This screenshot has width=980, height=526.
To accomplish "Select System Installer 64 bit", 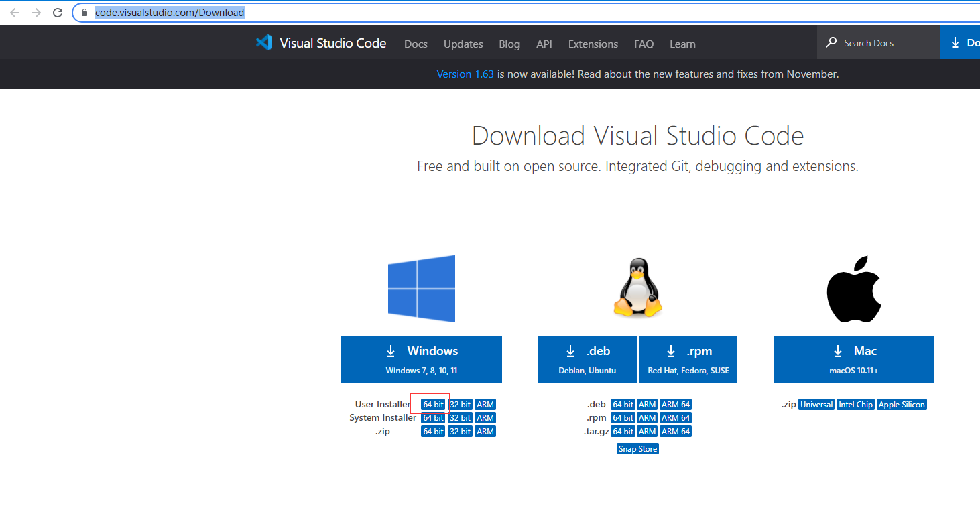I will pyautogui.click(x=434, y=418).
